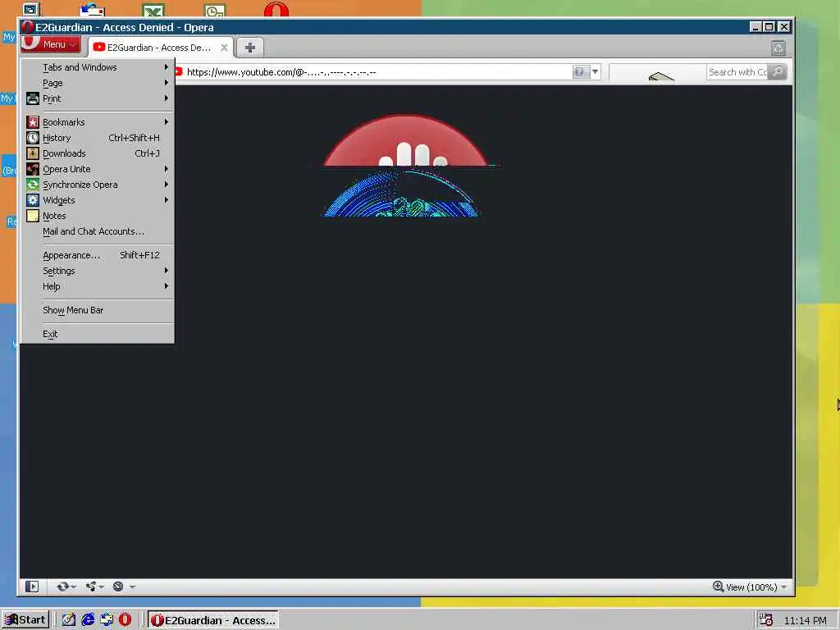Click the Opera Link sync status icon
840x630 pixels.
click(62, 587)
